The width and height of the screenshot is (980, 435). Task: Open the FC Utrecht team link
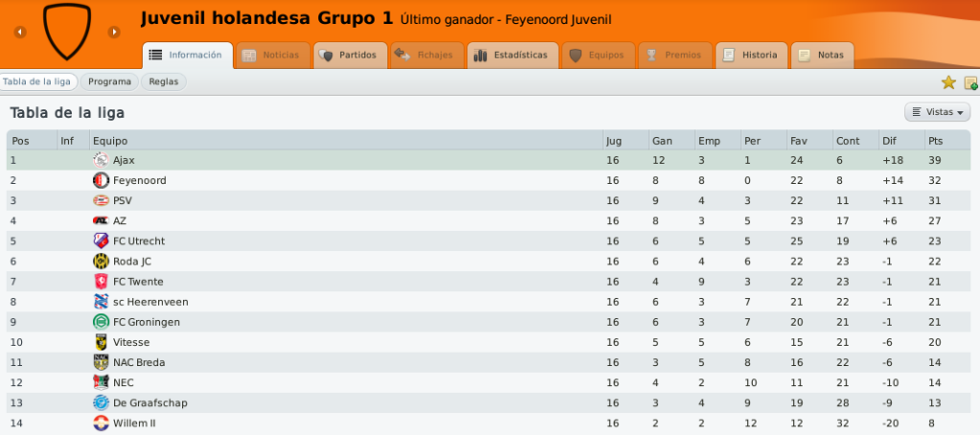click(x=139, y=240)
